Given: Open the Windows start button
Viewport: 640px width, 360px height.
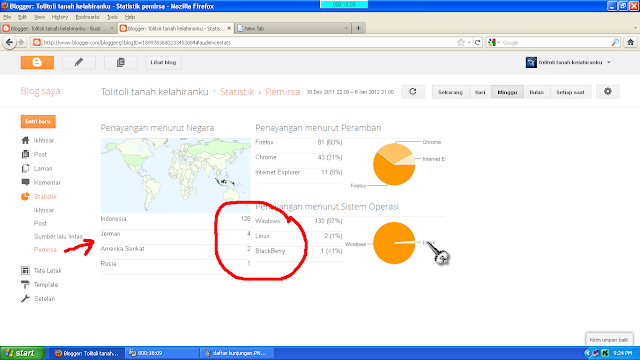Looking at the screenshot, I should pos(22,353).
